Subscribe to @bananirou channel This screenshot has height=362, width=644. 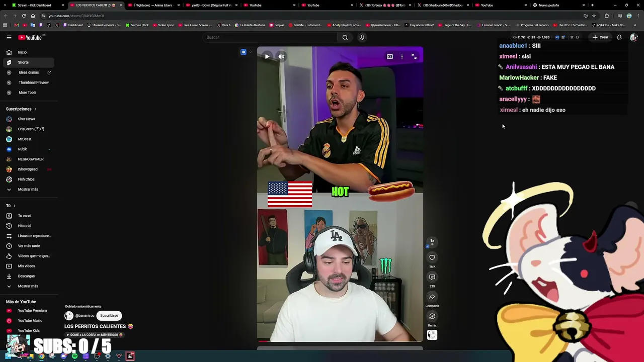[x=109, y=316]
